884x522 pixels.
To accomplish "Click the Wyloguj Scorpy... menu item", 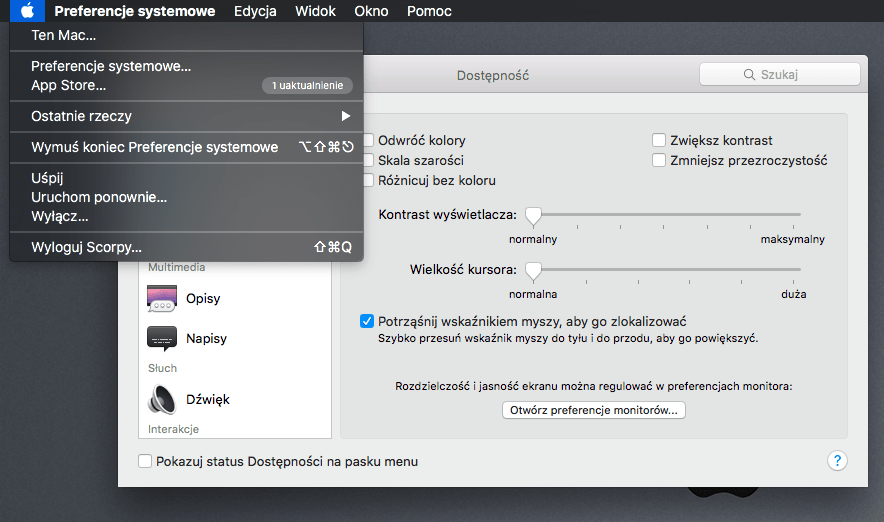I will pyautogui.click(x=87, y=246).
